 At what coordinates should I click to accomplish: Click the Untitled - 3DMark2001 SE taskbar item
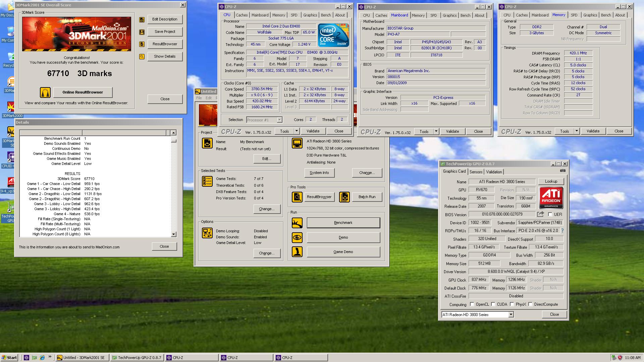pos(83,358)
